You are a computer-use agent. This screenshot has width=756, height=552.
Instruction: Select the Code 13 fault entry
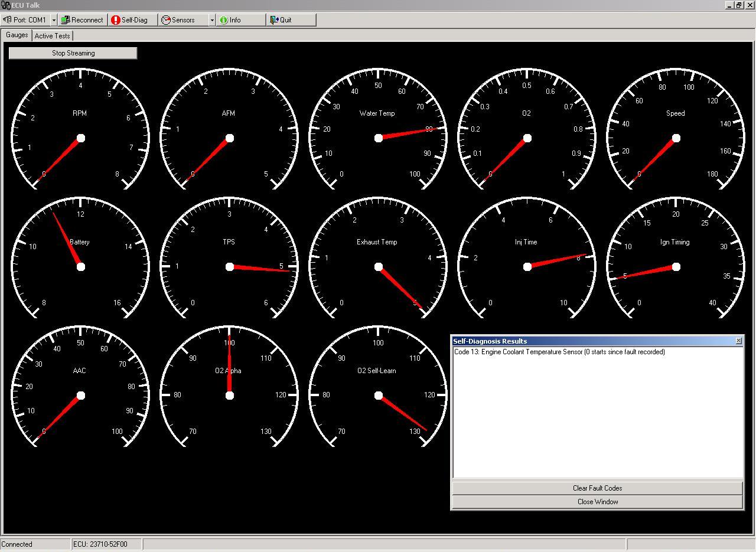point(559,352)
